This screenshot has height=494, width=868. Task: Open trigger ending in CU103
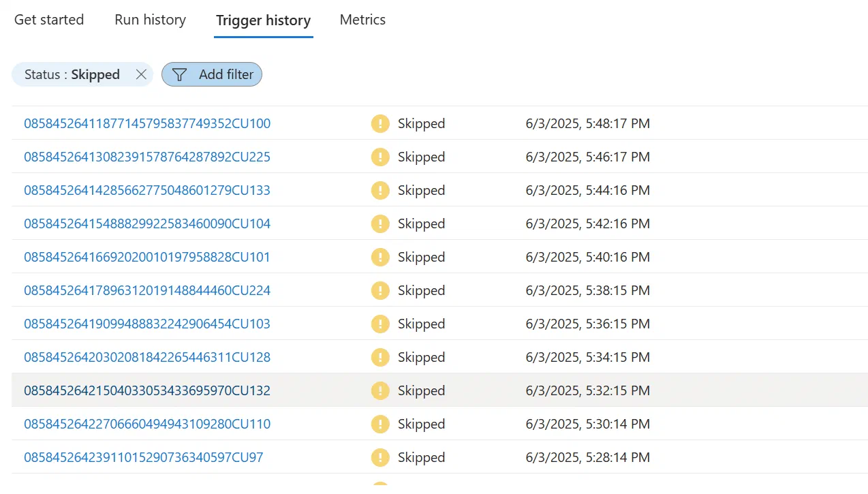click(147, 324)
